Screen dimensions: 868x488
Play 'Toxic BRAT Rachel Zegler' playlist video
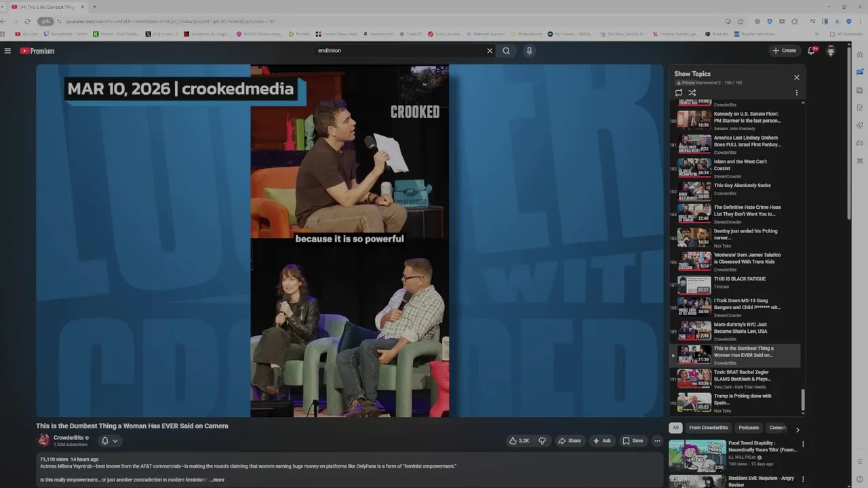coord(735,379)
